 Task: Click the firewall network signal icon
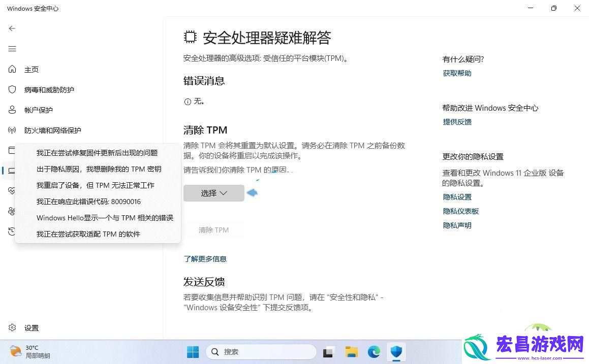[x=12, y=130]
